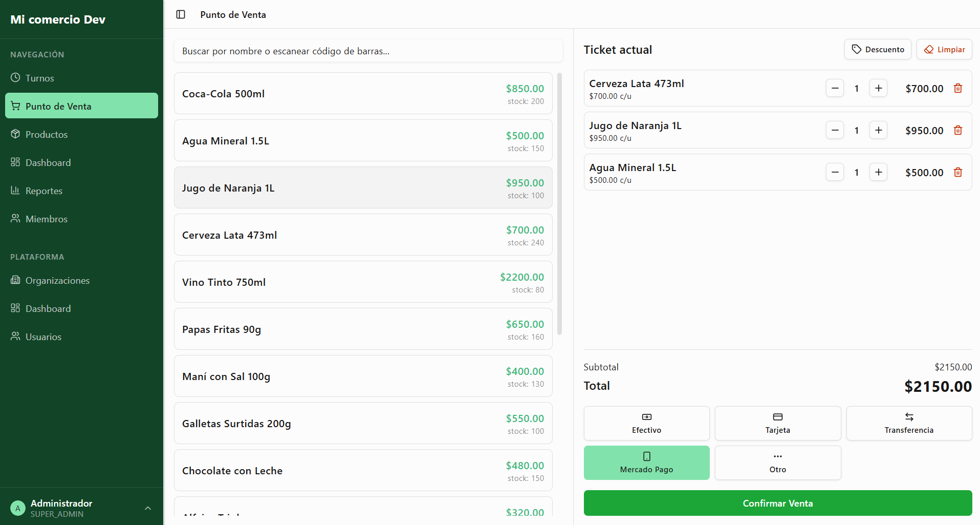The height and width of the screenshot is (525, 980).
Task: Click the Punto de Venta page title
Action: pyautogui.click(x=233, y=15)
